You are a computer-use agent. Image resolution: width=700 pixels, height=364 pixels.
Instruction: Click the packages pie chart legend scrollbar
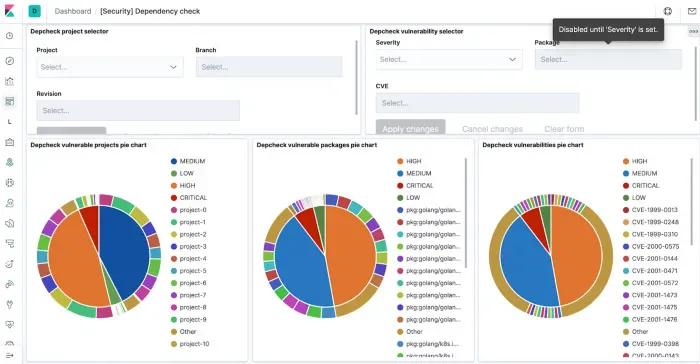pyautogui.click(x=466, y=213)
